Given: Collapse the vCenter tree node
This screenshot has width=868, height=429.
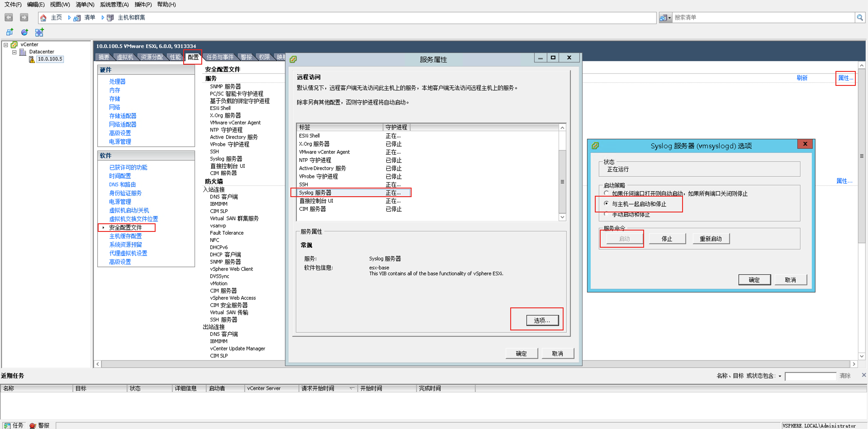Looking at the screenshot, I should 5,45.
